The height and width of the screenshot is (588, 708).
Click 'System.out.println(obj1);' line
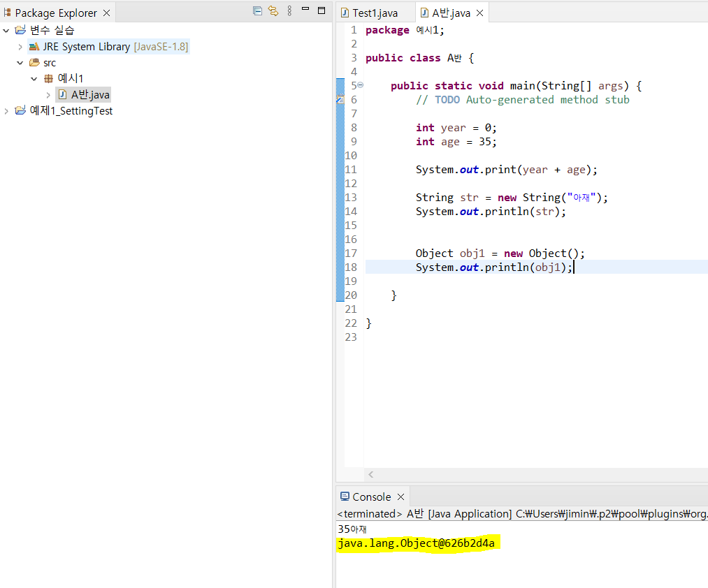(x=494, y=267)
